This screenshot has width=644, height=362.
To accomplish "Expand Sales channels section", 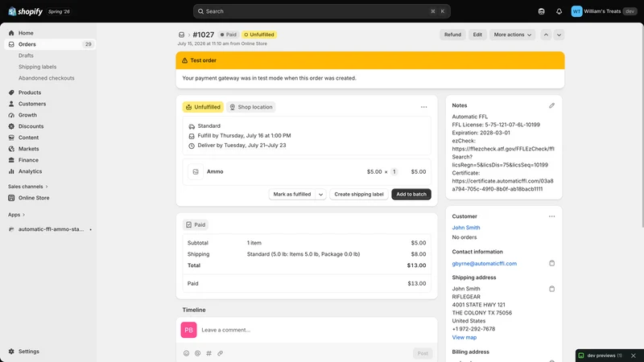I will pos(28,187).
